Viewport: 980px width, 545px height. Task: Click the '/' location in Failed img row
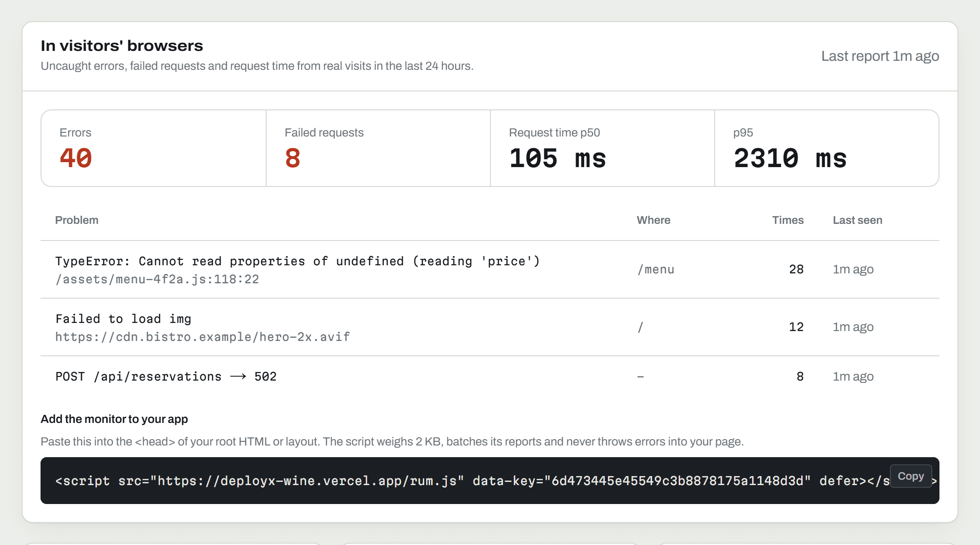(640, 327)
